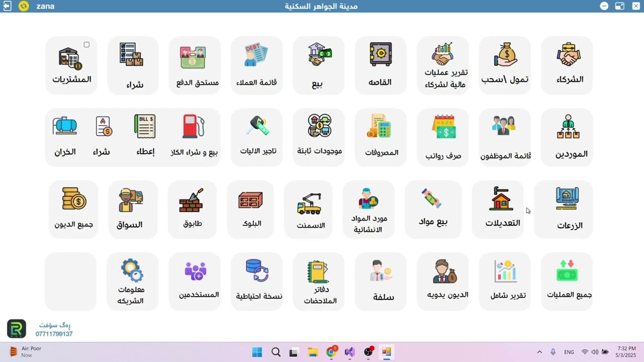Open موجودات ثابتة fixed assets icon
Image resolution: width=644 pixels, height=362 pixels.
319,126
